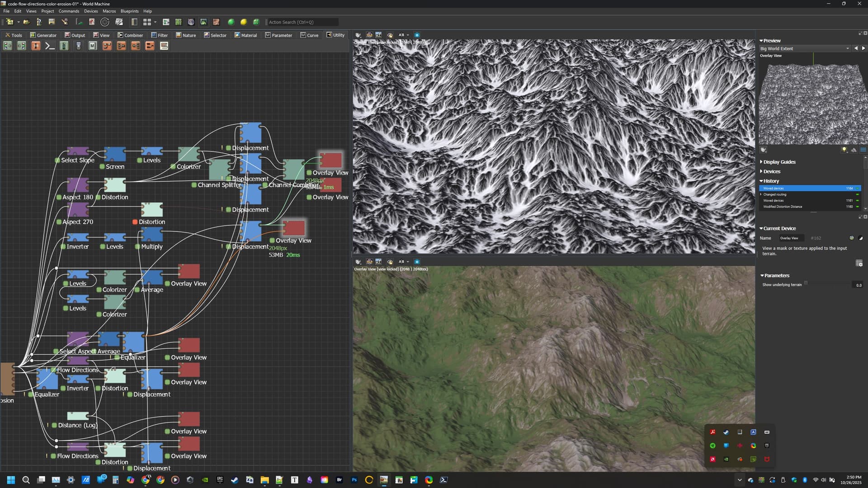Click the split layout view icon
The height and width of the screenshot is (488, 868).
pyautogui.click(x=134, y=22)
